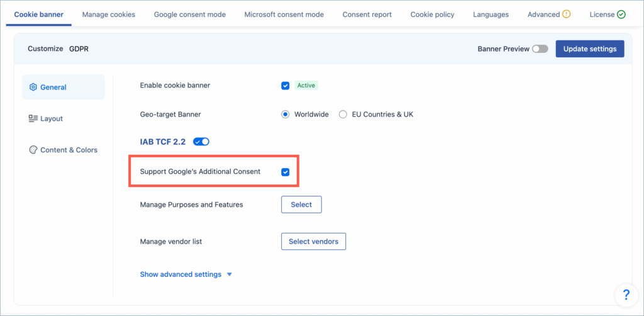Uncheck Enable cookie banner checkbox
The image size is (644, 316).
(x=286, y=86)
